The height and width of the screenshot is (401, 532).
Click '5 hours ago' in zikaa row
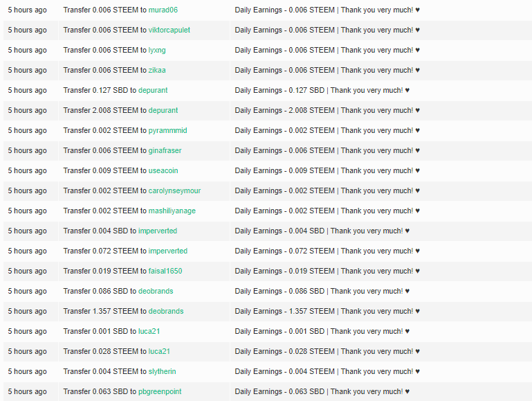27,70
